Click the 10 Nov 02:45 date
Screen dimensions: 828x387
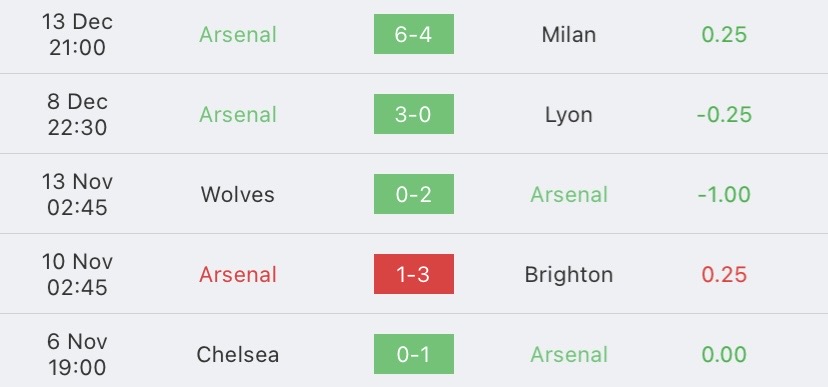[x=77, y=274]
